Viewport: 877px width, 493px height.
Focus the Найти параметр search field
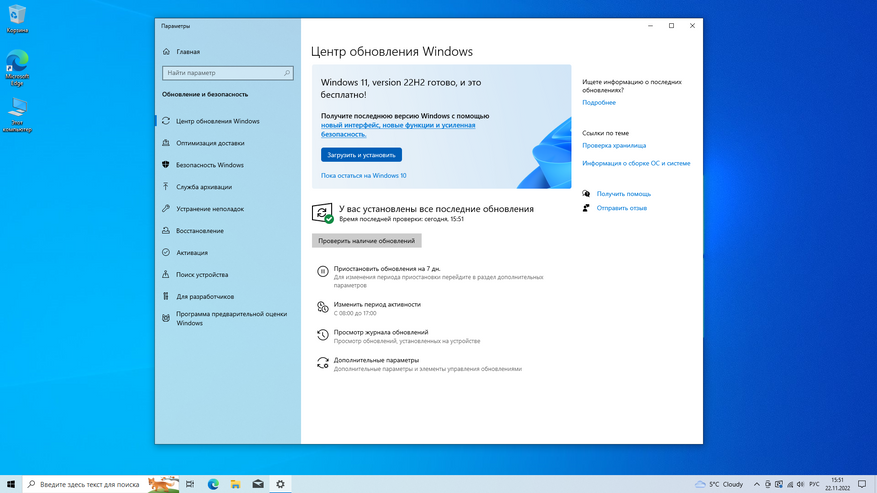228,73
